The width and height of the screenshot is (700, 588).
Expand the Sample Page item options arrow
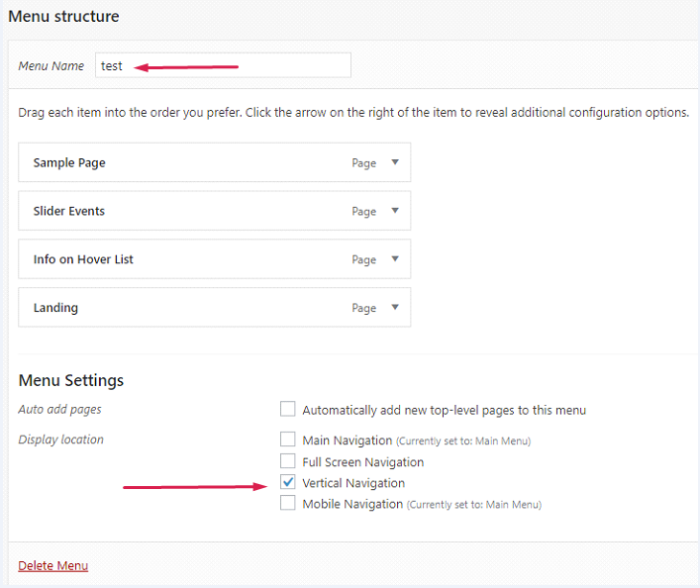(x=395, y=162)
